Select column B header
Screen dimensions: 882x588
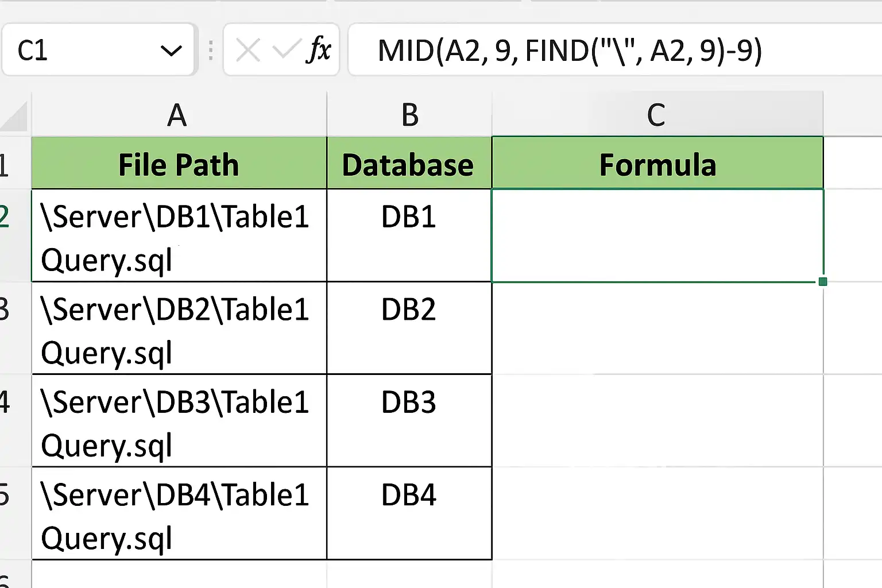click(409, 115)
